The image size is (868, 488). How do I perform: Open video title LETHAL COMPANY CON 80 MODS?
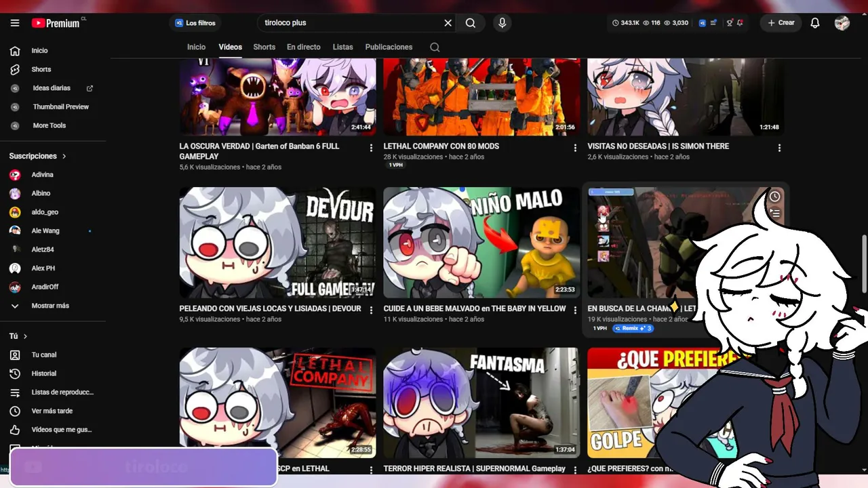tap(441, 146)
